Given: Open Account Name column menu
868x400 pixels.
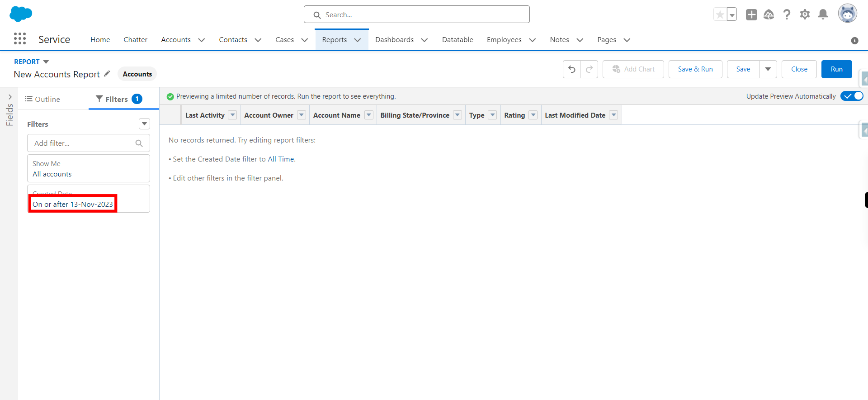Looking at the screenshot, I should pos(369,115).
